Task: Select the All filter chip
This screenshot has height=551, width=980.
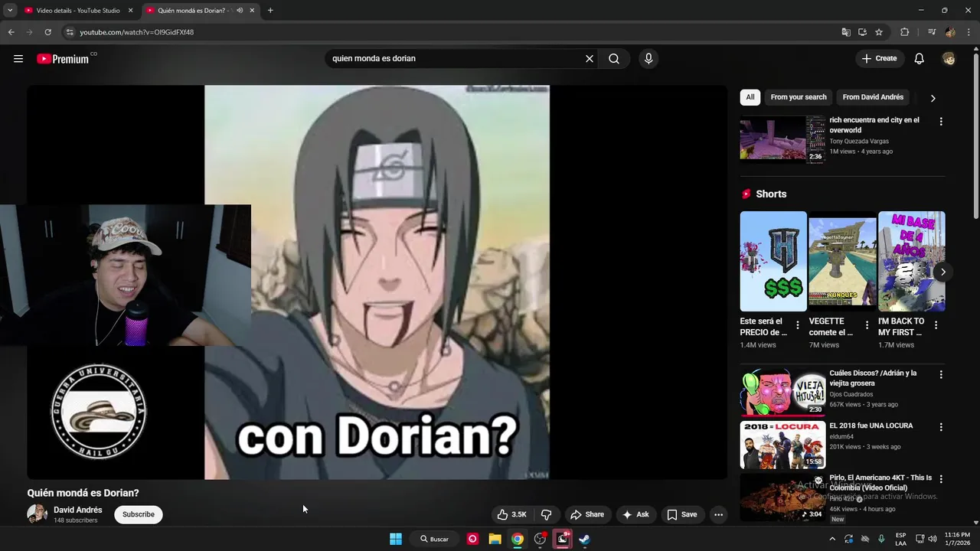Action: [x=750, y=97]
